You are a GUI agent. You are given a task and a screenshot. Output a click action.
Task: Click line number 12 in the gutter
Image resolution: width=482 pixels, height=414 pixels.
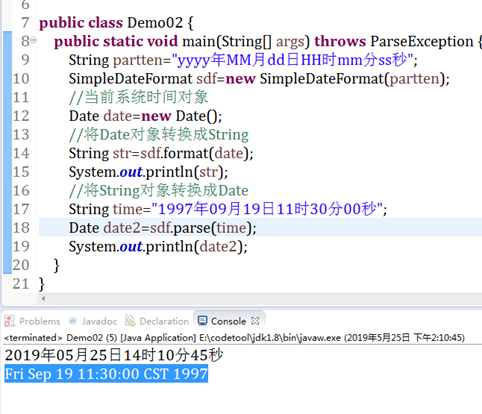(21, 116)
